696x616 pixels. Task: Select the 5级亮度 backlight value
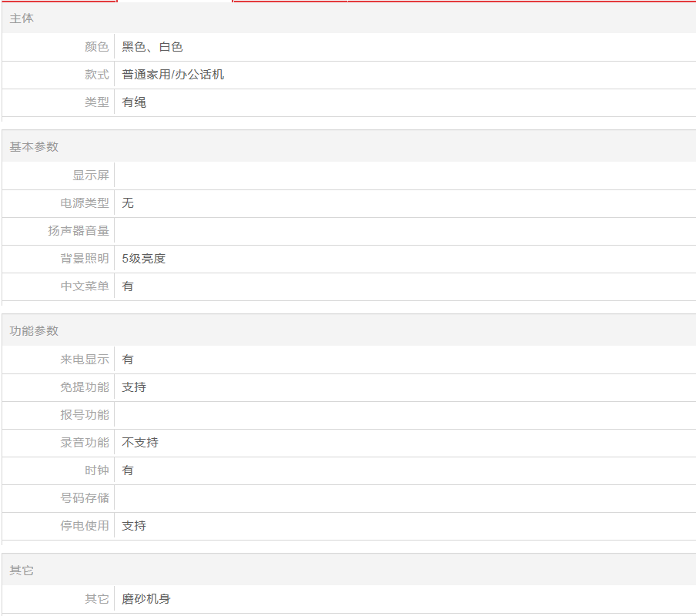tap(143, 259)
